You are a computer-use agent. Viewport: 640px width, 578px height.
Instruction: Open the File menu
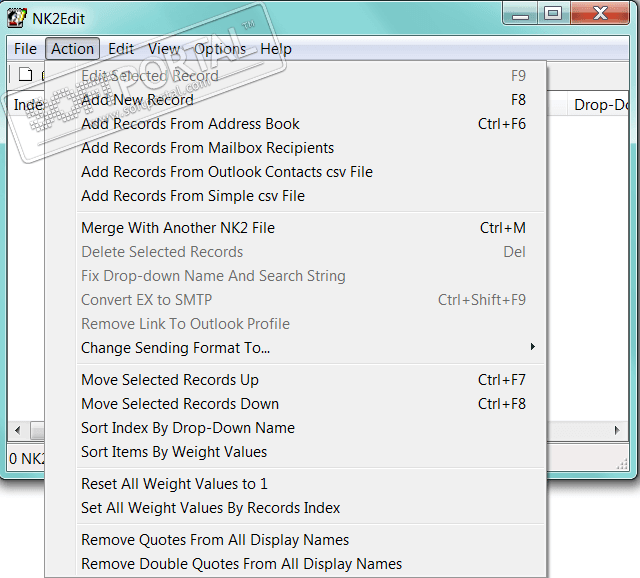point(25,49)
